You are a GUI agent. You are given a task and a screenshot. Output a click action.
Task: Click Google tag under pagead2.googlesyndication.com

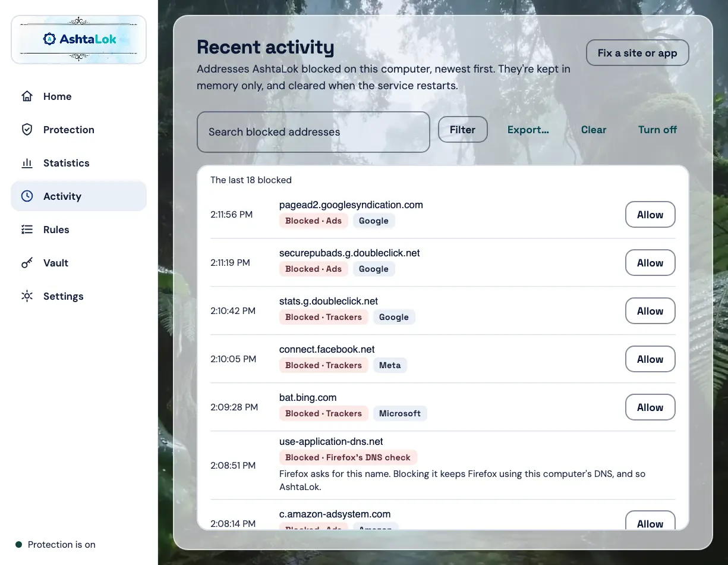pos(374,221)
